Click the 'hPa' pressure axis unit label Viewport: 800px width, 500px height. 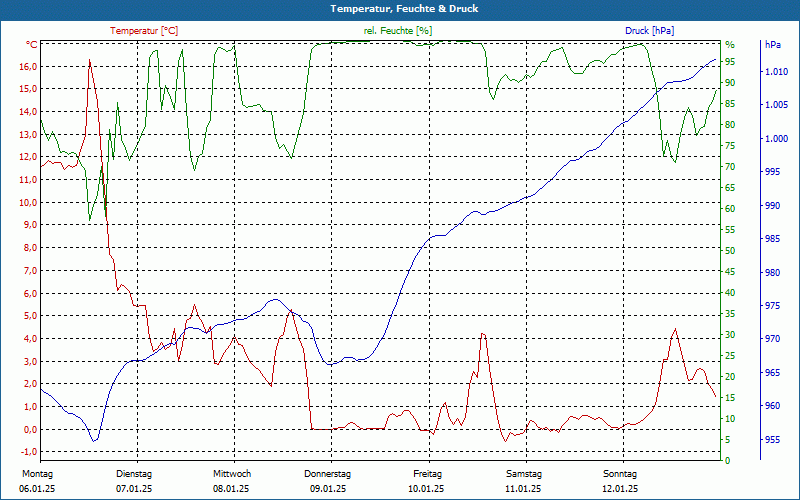(773, 45)
